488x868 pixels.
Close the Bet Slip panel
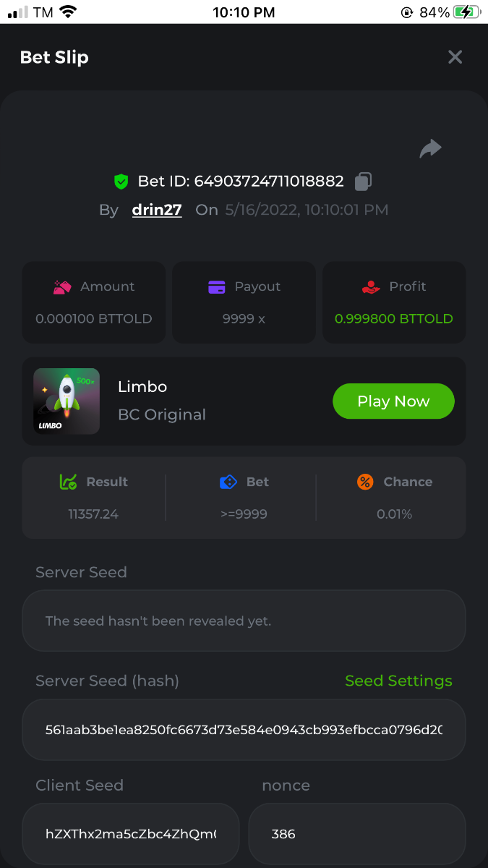coord(455,57)
